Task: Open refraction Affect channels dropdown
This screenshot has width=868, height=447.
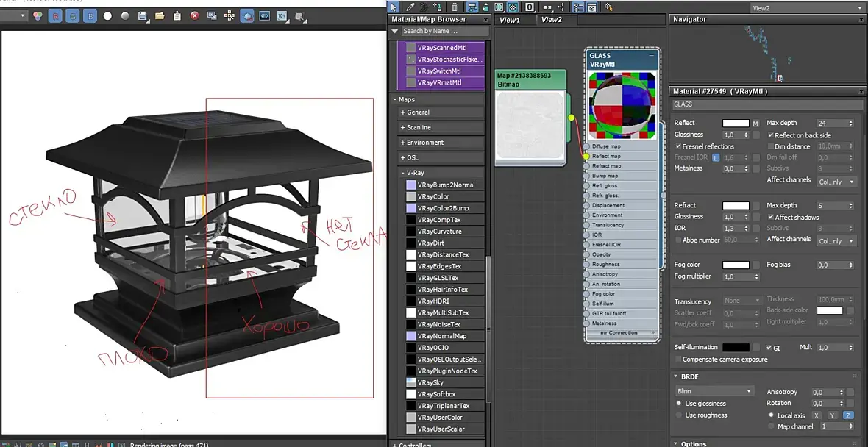Action: (836, 241)
